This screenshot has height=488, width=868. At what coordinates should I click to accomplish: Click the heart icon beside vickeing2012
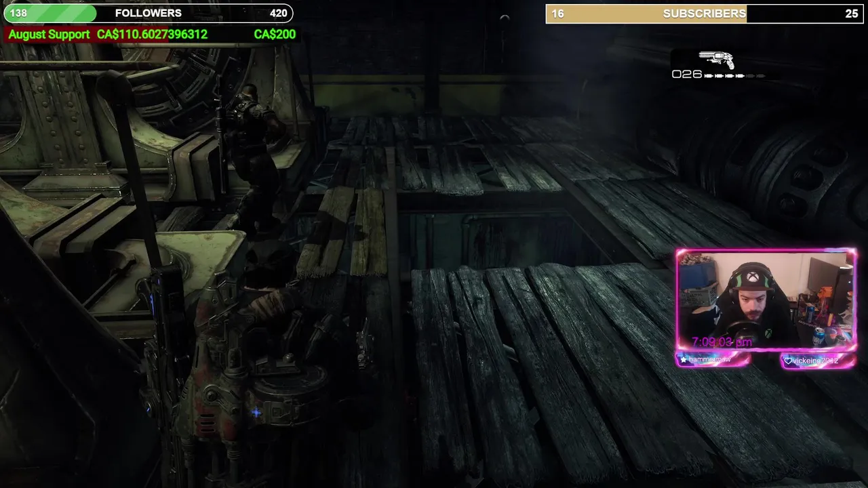(x=788, y=361)
